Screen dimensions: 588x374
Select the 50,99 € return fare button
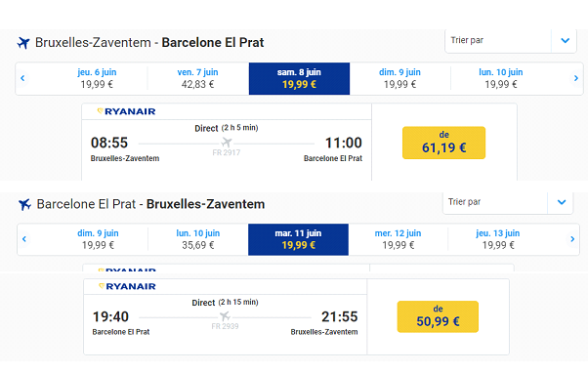coord(438,316)
